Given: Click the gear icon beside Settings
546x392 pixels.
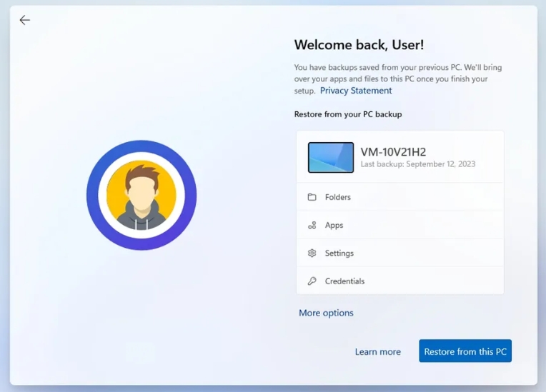Looking at the screenshot, I should point(312,253).
